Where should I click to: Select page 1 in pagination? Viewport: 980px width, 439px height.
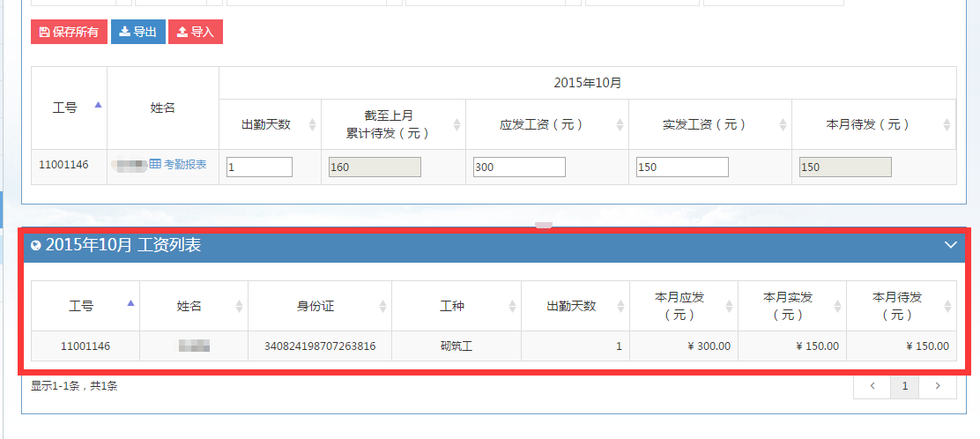(904, 386)
